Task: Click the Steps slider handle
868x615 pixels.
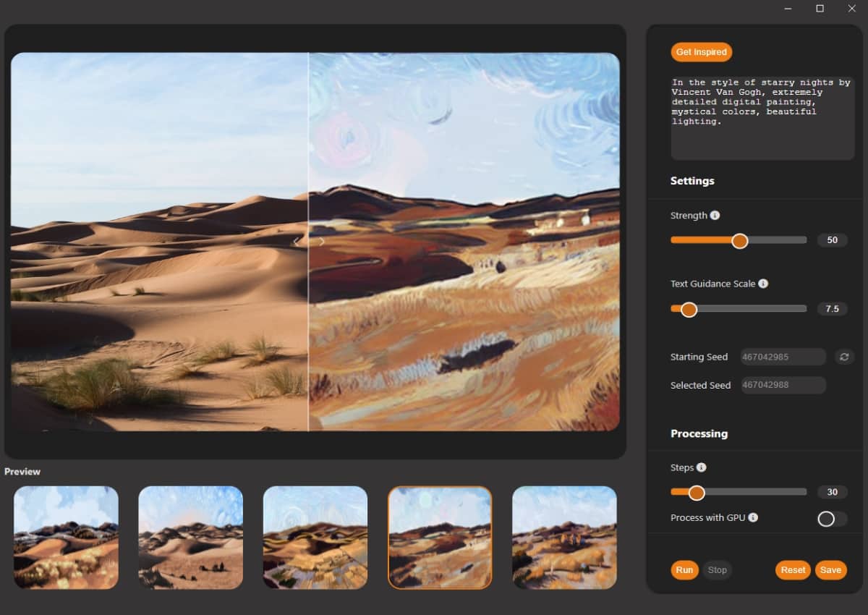Action: coord(697,492)
